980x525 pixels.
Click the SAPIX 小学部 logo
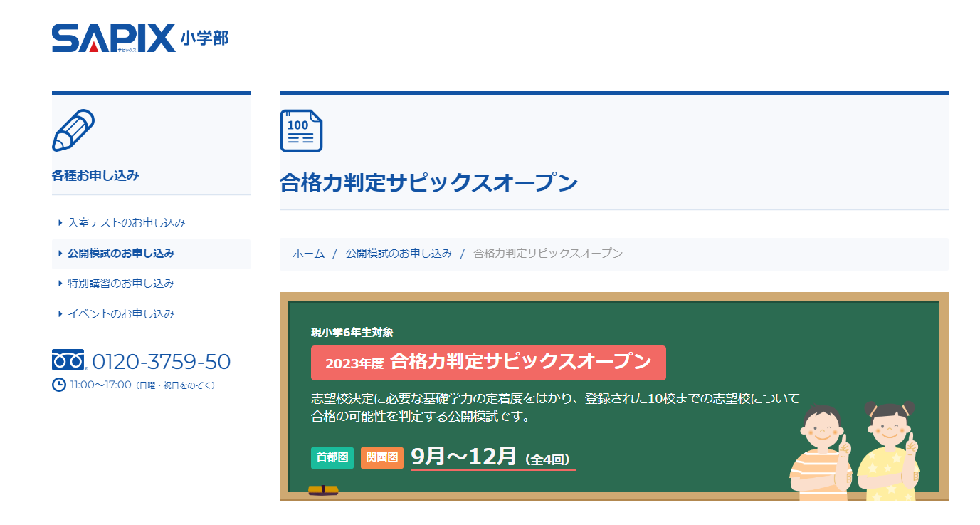[x=140, y=38]
